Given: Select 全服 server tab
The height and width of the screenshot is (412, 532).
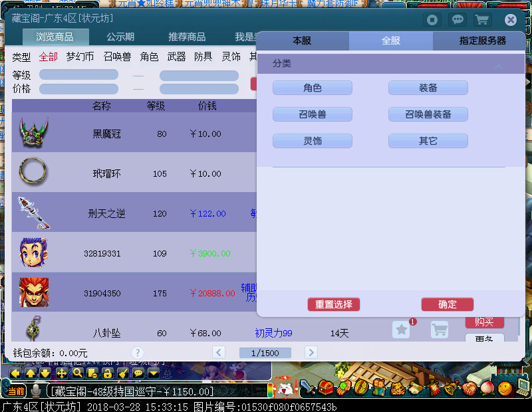Looking at the screenshot, I should [391, 41].
